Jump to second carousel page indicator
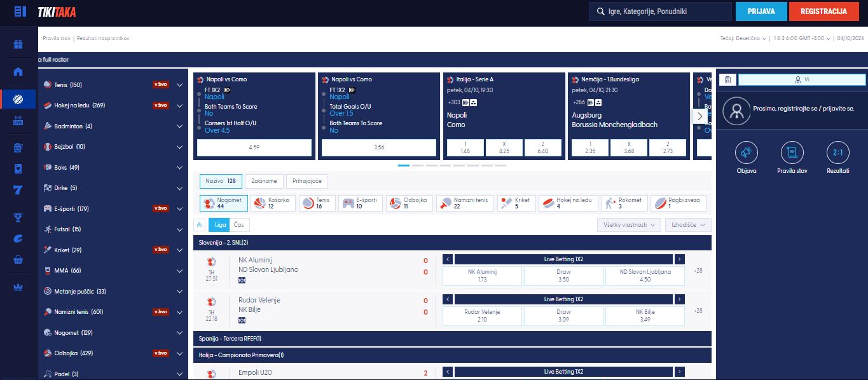868x380 pixels. coord(417,165)
